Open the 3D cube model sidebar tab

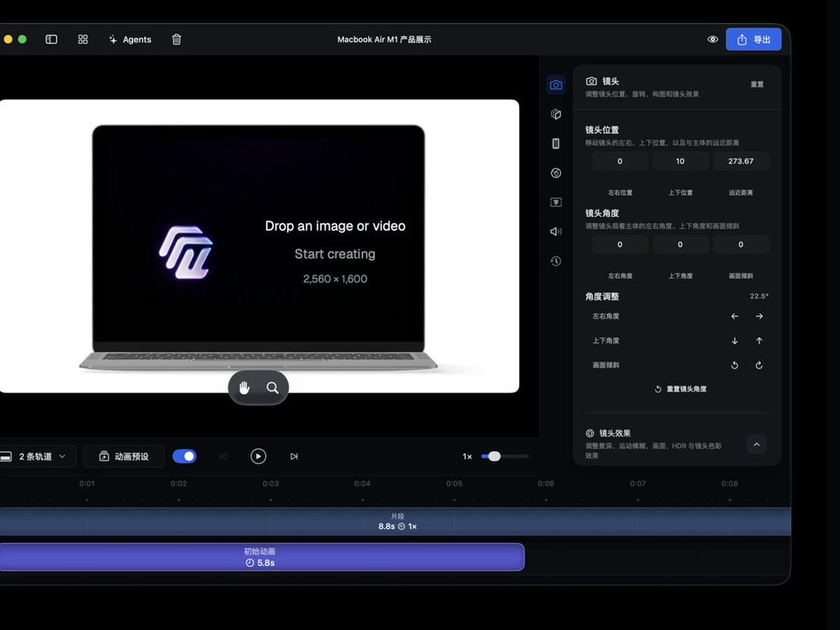[x=556, y=114]
